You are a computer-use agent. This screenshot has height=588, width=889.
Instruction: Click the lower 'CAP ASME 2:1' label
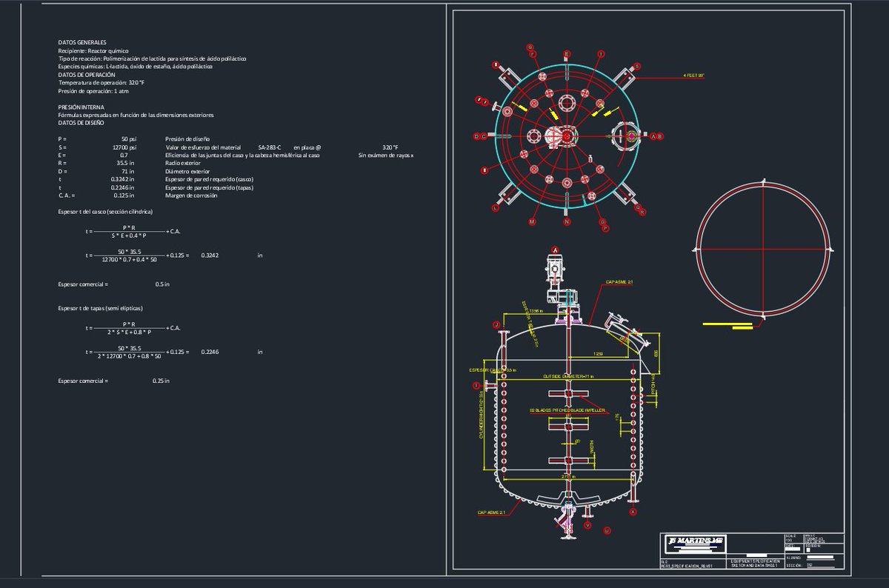coord(491,512)
